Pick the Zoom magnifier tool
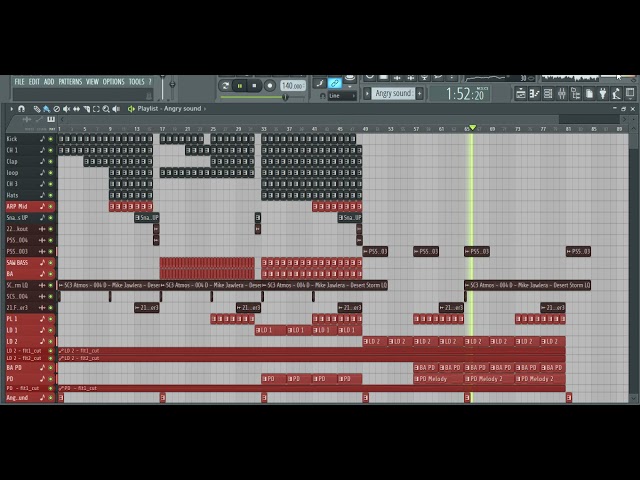Image resolution: width=640 pixels, height=480 pixels. 106,109
